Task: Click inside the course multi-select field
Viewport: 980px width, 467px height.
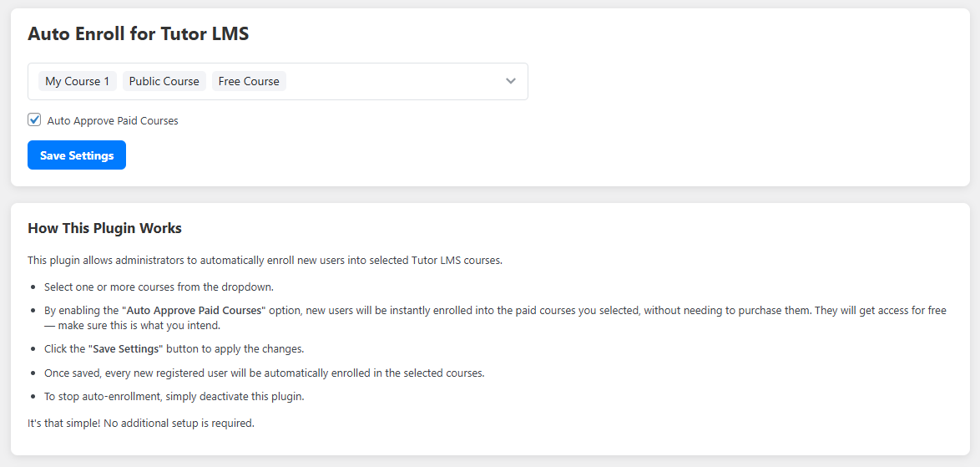Action: (x=277, y=81)
